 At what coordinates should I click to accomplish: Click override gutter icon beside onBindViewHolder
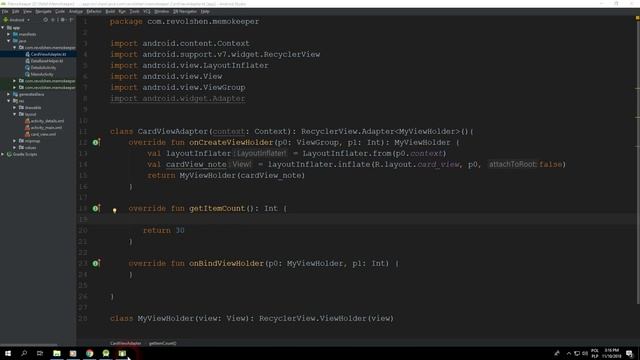96,264
